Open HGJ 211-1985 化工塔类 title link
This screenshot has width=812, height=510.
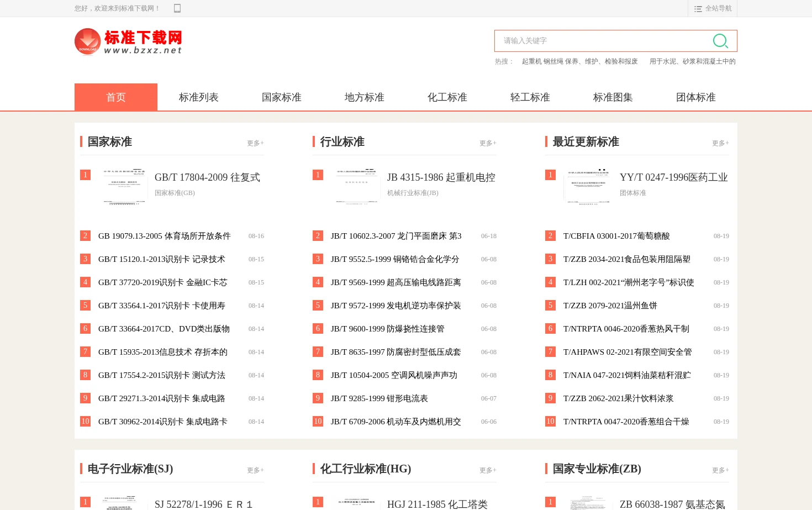coord(437,504)
